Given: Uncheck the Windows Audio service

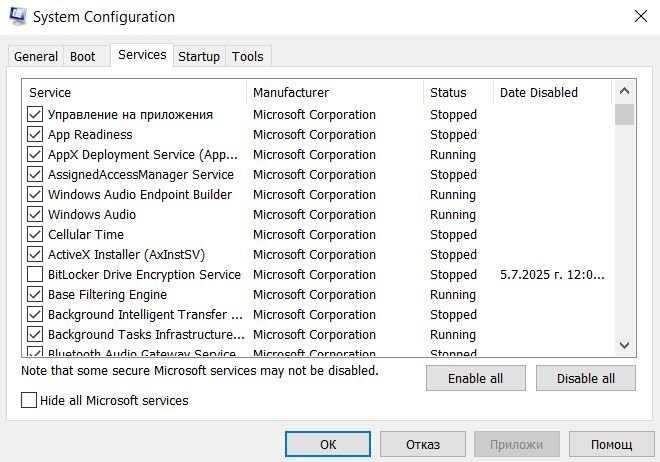Looking at the screenshot, I should (35, 215).
